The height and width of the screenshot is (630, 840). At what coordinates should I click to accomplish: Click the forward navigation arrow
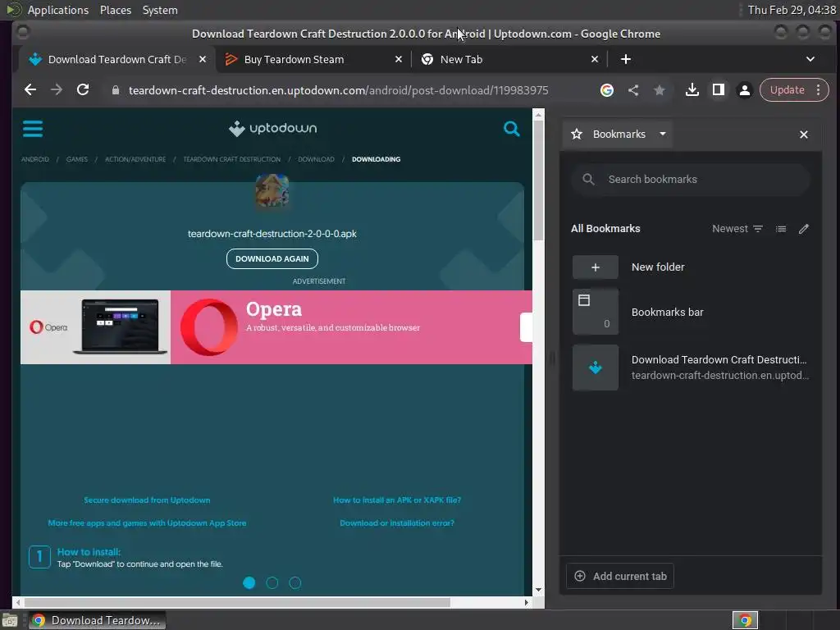[57, 90]
